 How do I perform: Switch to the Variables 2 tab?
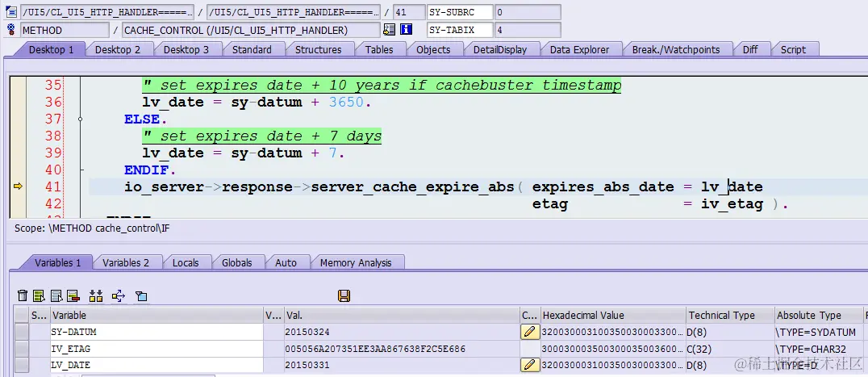pyautogui.click(x=126, y=262)
